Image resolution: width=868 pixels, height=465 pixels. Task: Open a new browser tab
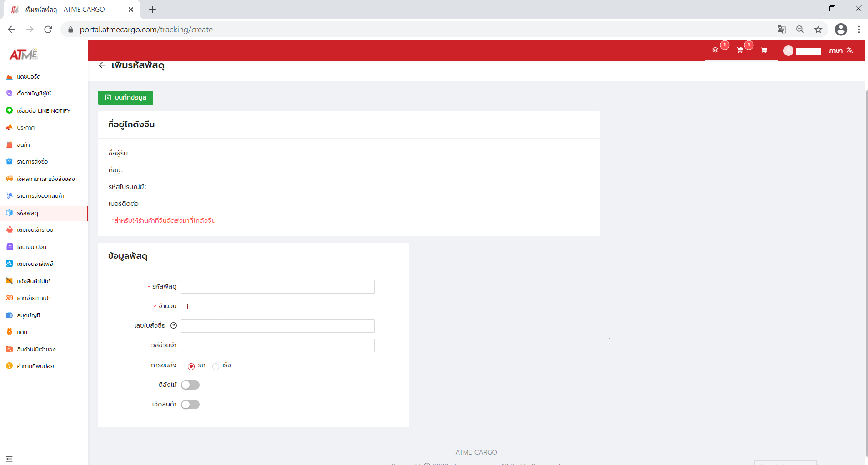[152, 10]
